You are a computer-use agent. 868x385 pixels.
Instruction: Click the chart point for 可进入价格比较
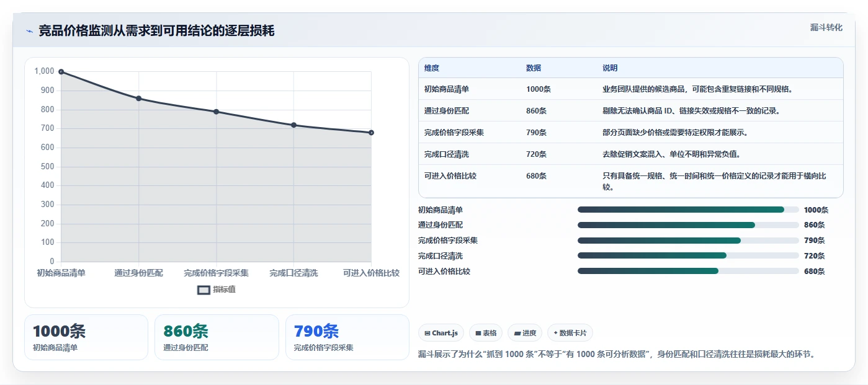pyautogui.click(x=371, y=133)
